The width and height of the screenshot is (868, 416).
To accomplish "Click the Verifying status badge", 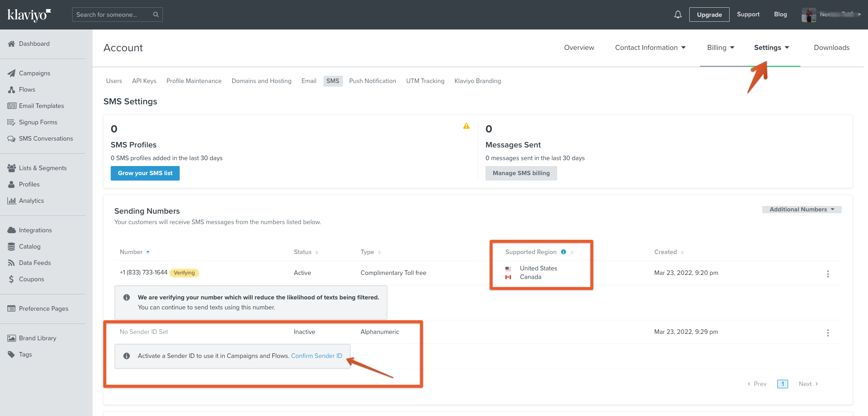I will [x=184, y=273].
